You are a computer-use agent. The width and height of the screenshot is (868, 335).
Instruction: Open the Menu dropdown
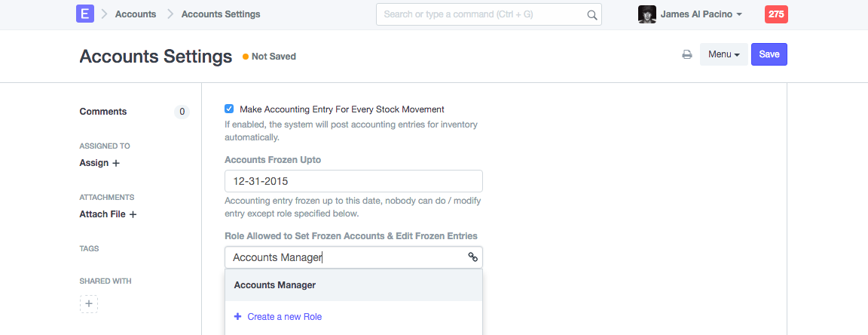point(723,54)
